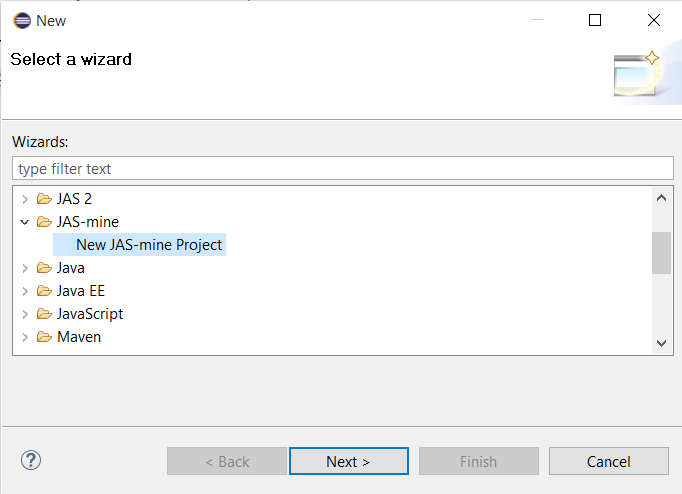Click the JAS 2 folder icon
Viewport: 682px width, 494px height.
(x=44, y=199)
